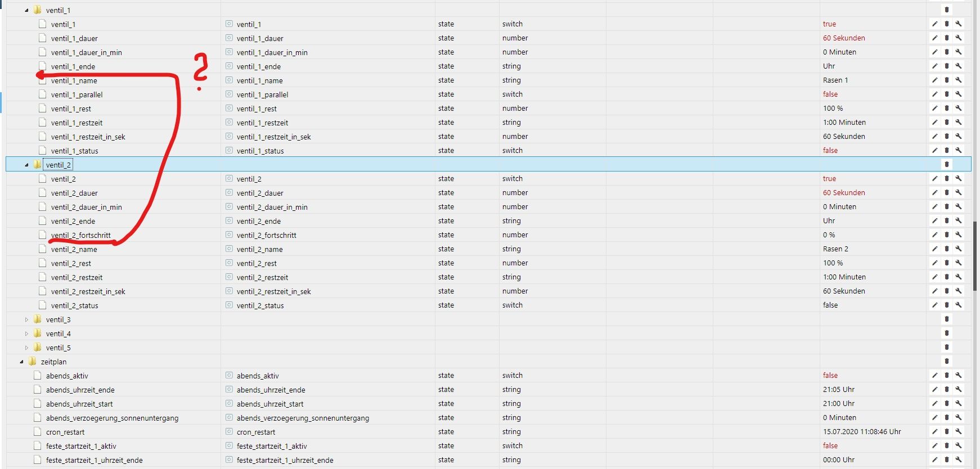Click the 'Rasen 2' value

(x=835, y=249)
